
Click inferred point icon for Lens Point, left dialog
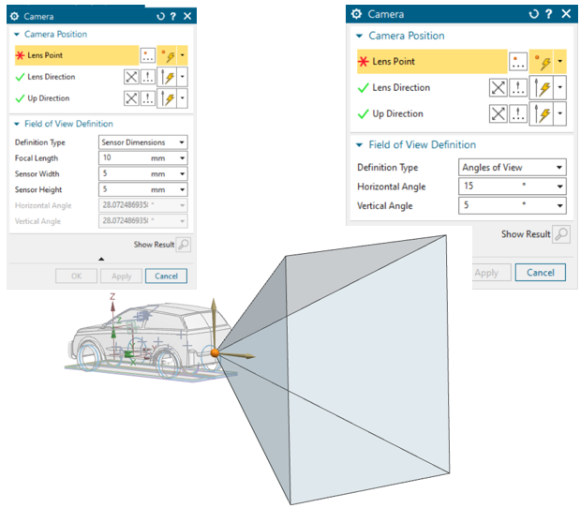pyautogui.click(x=167, y=55)
